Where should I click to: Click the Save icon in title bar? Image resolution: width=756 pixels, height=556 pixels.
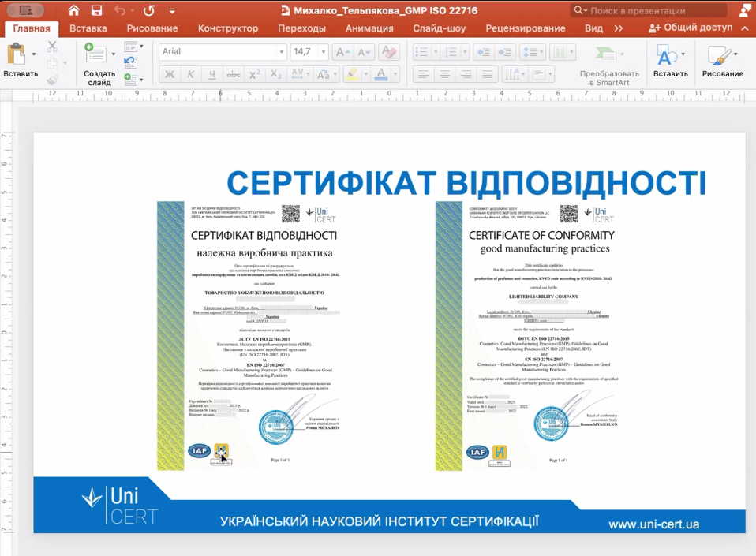(x=96, y=10)
